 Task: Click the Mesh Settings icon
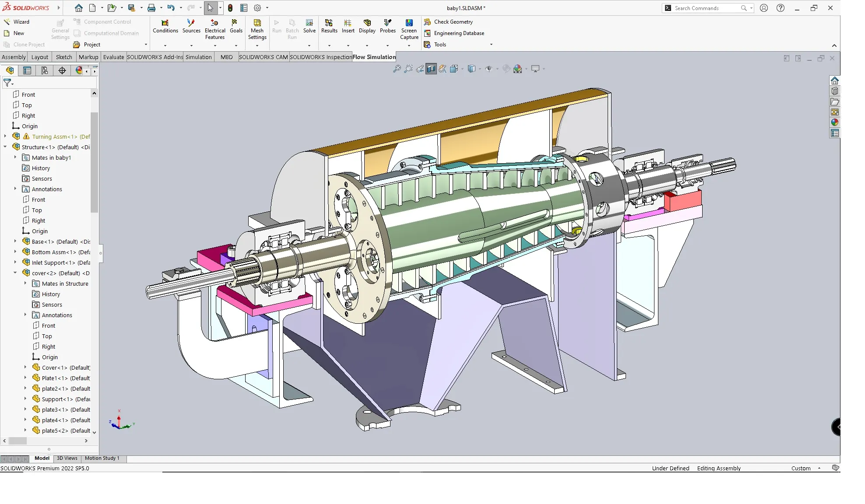257,23
